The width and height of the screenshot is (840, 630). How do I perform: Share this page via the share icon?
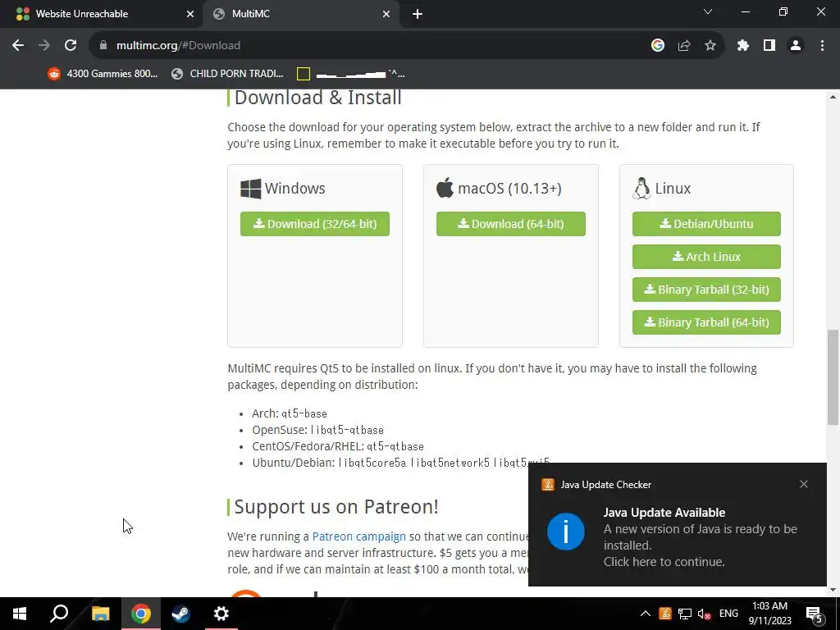coord(683,46)
